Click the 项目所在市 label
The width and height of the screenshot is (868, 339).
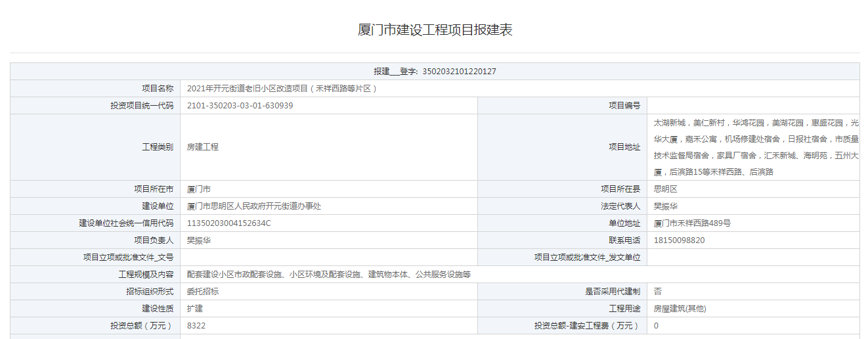click(154, 189)
